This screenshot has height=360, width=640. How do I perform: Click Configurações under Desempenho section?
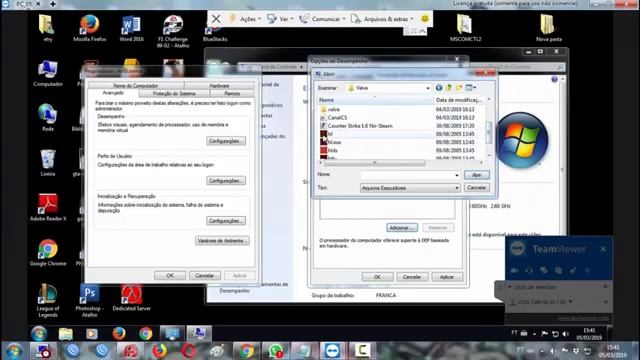[226, 141]
